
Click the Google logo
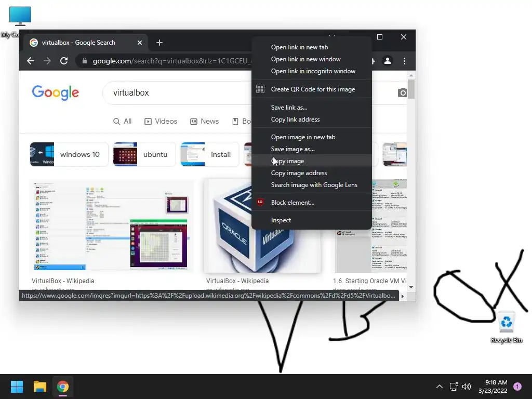[55, 92]
